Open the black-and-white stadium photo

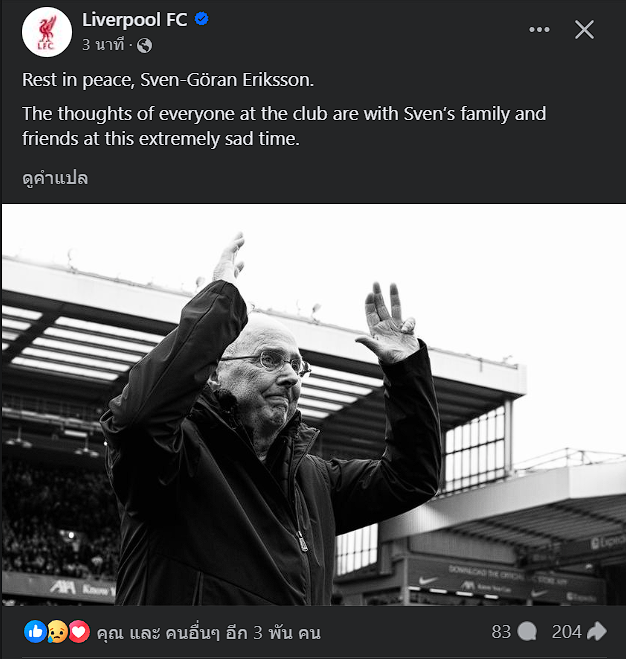pyautogui.click(x=314, y=404)
